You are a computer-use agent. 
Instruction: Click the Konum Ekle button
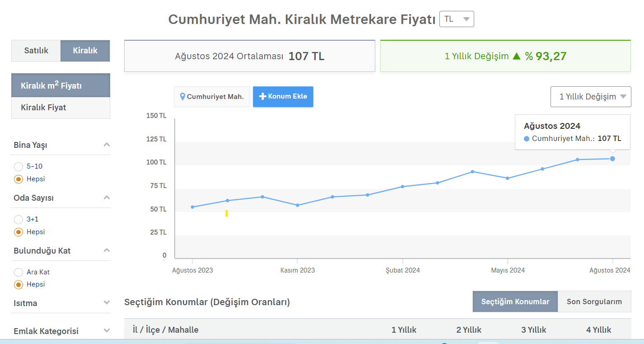coord(283,96)
